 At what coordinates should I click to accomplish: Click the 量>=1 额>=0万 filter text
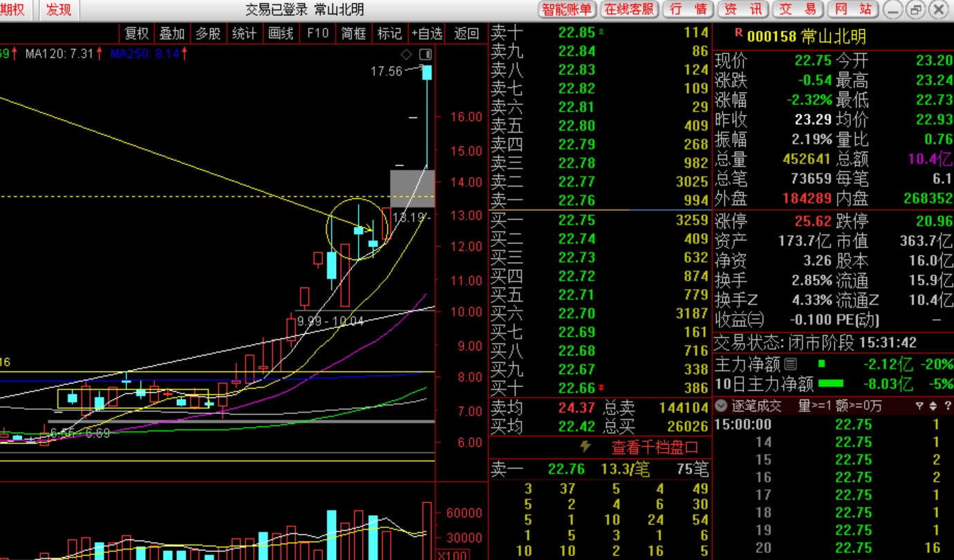point(840,406)
